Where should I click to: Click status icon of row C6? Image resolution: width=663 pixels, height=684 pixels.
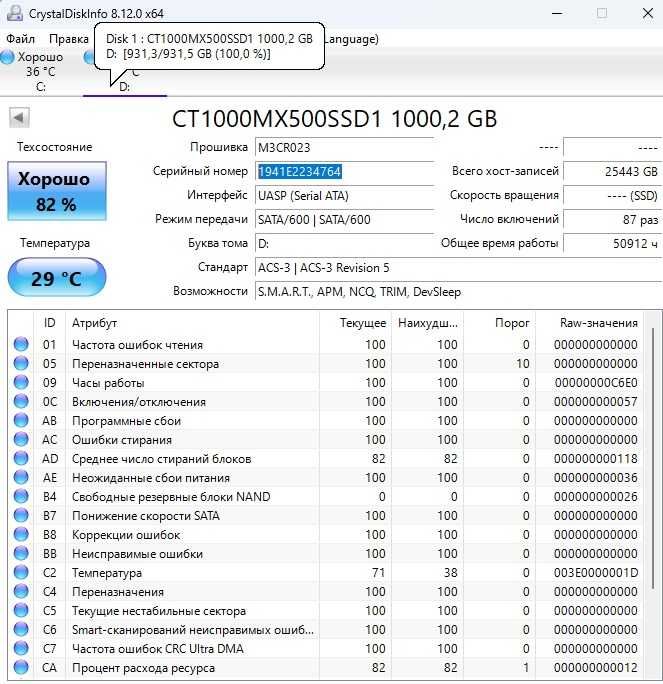coord(21,629)
